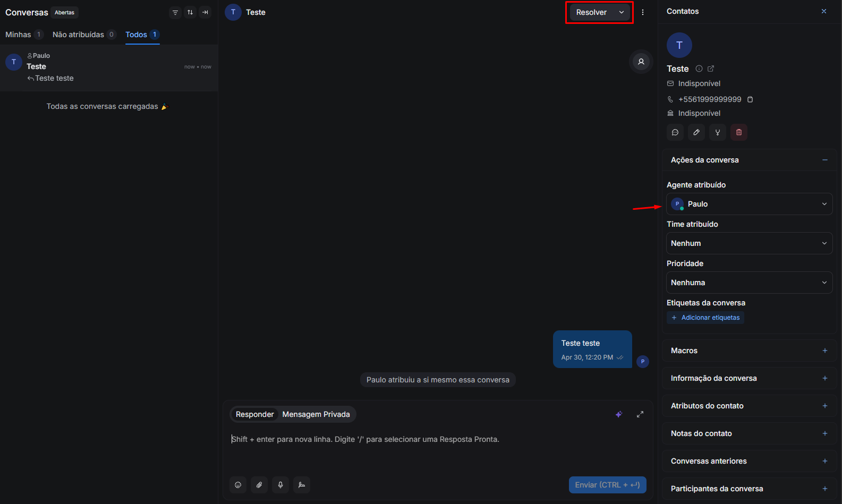Click the large T contact avatar in sidebar
Image resolution: width=842 pixels, height=504 pixels.
click(679, 45)
